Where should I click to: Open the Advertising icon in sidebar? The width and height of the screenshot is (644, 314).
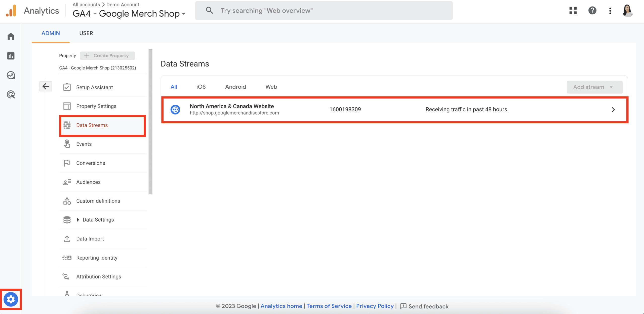11,95
